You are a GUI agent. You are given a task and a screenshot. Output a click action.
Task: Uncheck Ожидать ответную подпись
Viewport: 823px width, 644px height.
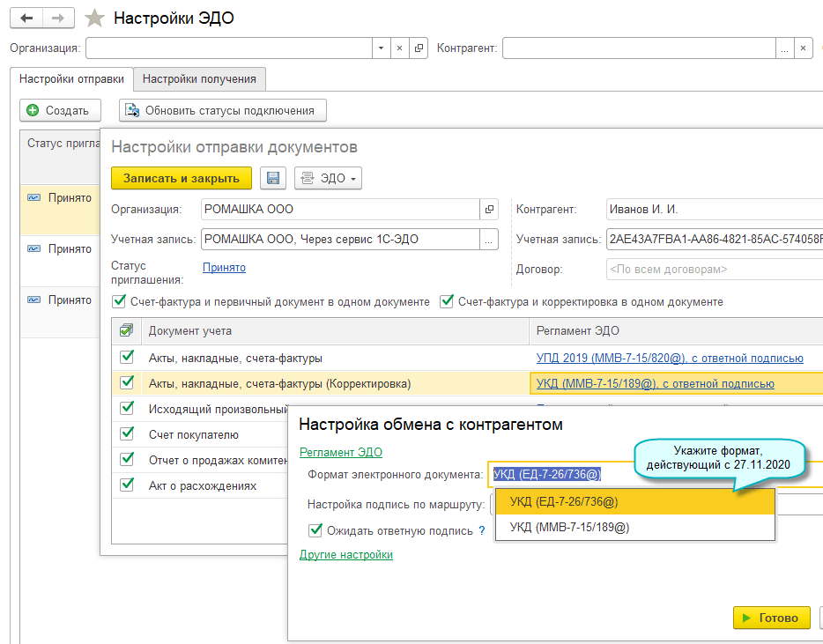[x=315, y=530]
